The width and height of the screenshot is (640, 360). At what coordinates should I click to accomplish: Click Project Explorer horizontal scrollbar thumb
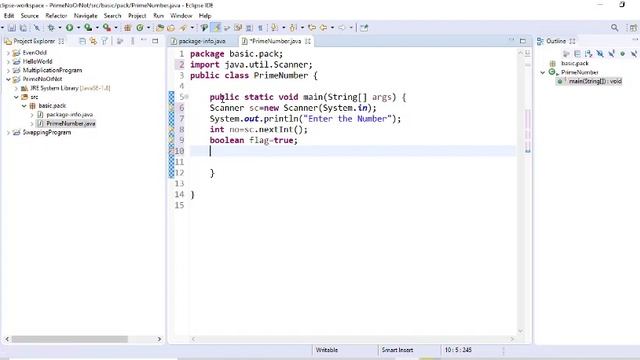point(69,339)
